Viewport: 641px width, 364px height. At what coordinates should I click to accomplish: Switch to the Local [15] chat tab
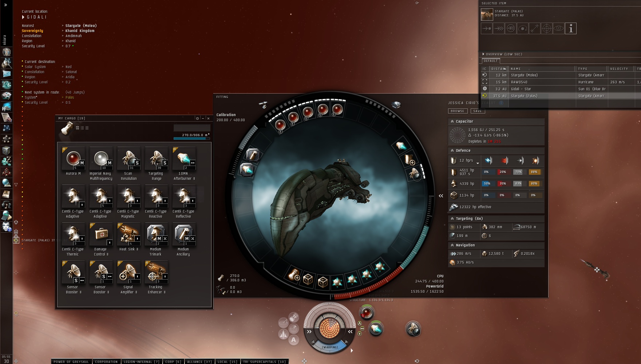coord(227,361)
